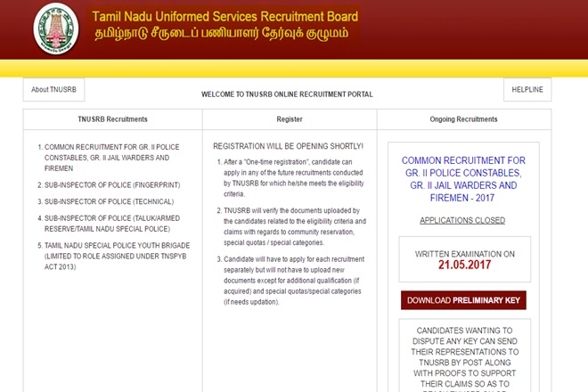
Task: Click the Tamil-language board name heading
Action: coord(221,33)
